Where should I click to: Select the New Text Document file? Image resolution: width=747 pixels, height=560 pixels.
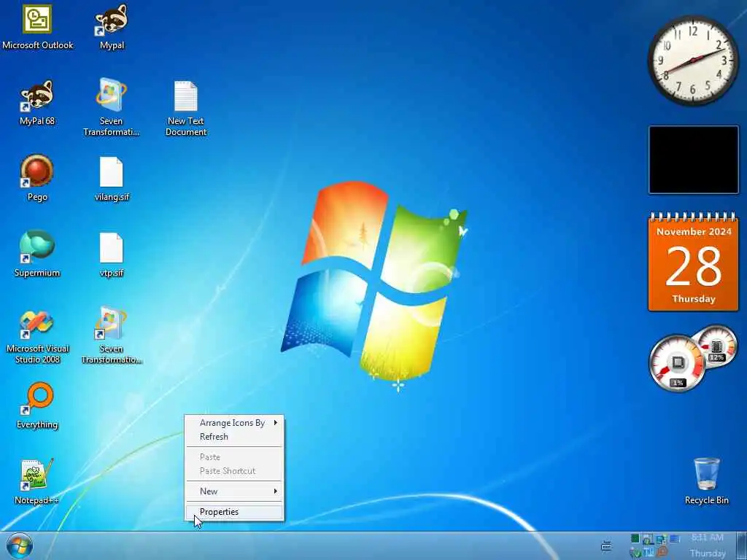186,108
